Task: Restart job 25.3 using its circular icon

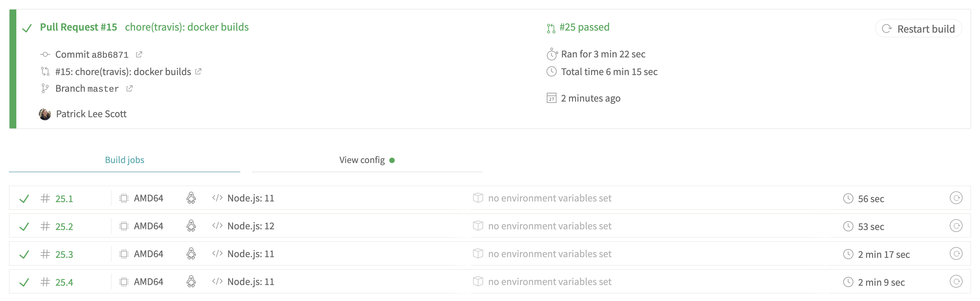Action: (x=955, y=253)
